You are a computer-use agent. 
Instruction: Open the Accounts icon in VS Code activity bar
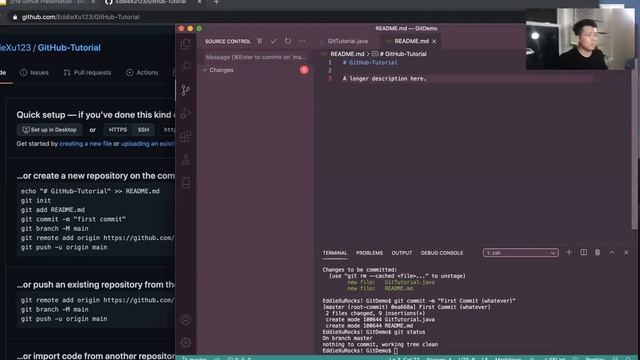(x=186, y=319)
